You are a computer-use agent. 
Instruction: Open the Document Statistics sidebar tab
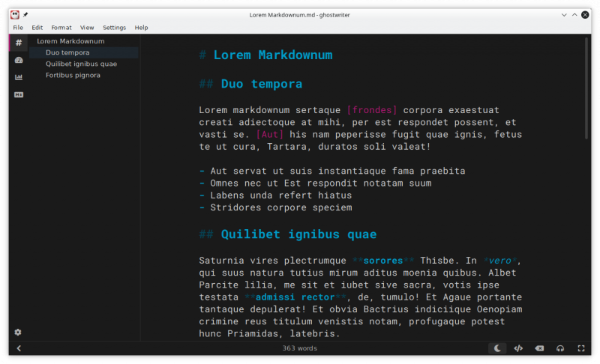point(18,77)
